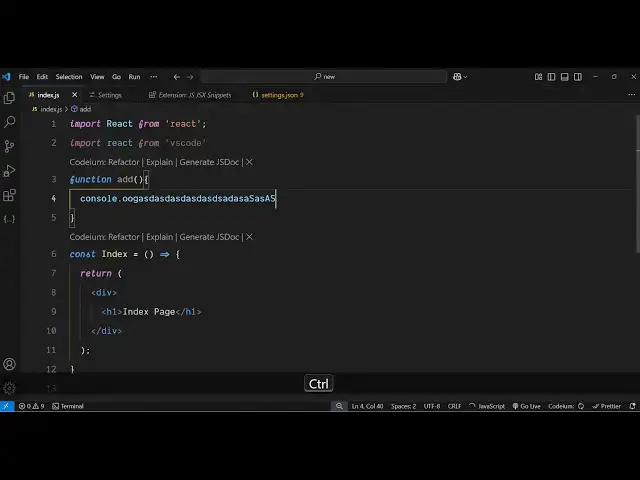This screenshot has height=480, width=640.
Task: Switch to Extension: JS JSX Snippets tab
Action: 195,95
